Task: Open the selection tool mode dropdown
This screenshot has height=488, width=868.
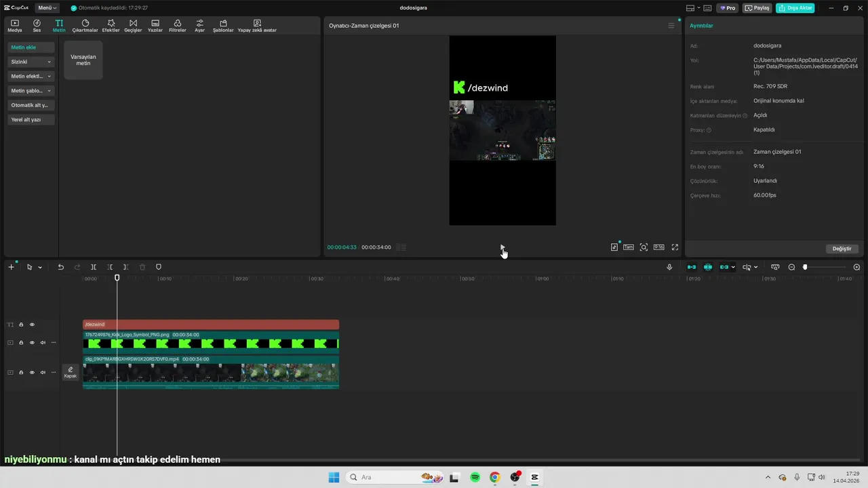Action: [39, 267]
